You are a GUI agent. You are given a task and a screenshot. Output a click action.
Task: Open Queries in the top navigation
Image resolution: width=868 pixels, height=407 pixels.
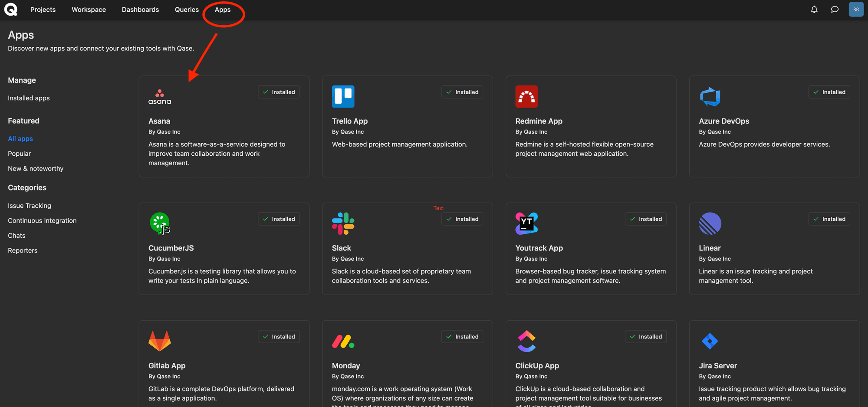pos(187,10)
